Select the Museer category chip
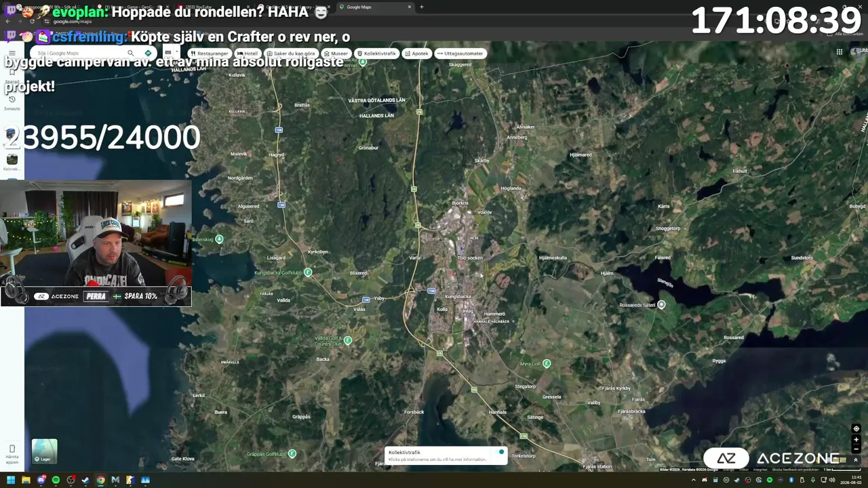The width and height of the screenshot is (868, 488). [336, 54]
